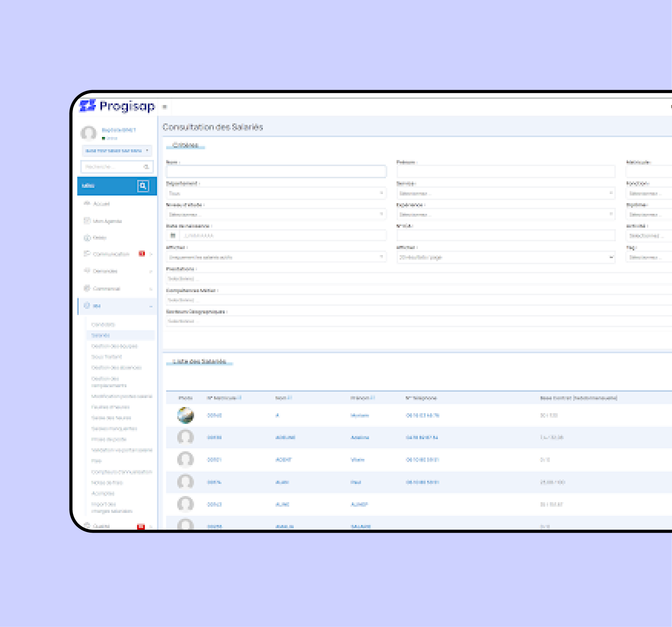Click the Accueil home icon in sidebar
672x627 pixels.
[x=87, y=204]
